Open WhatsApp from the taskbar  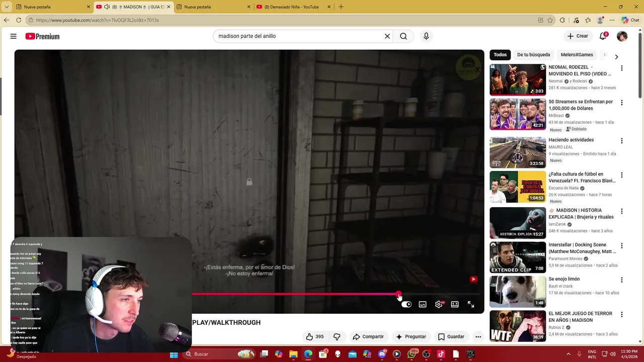[412, 354]
